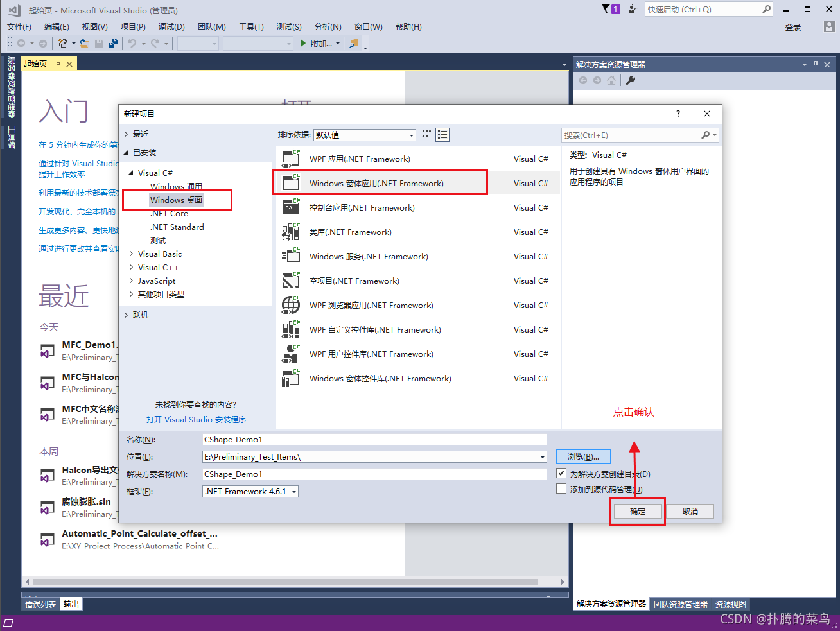Switch to 团队资源管理器 tab
This screenshot has height=631, width=840.
point(681,604)
